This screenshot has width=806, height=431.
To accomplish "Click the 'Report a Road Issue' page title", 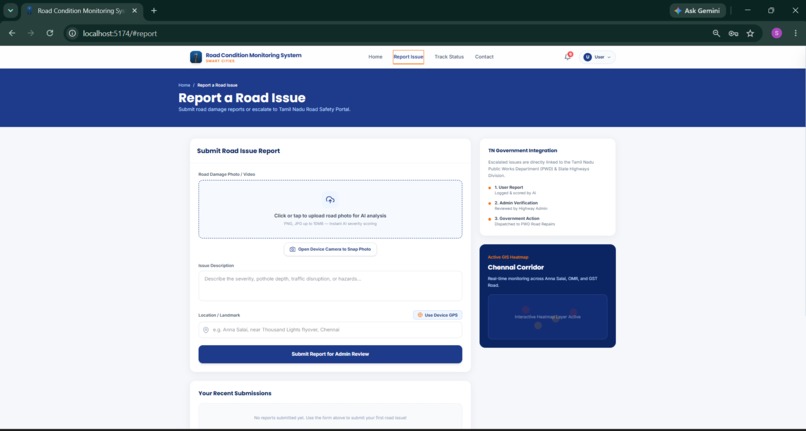I will 242,98.
